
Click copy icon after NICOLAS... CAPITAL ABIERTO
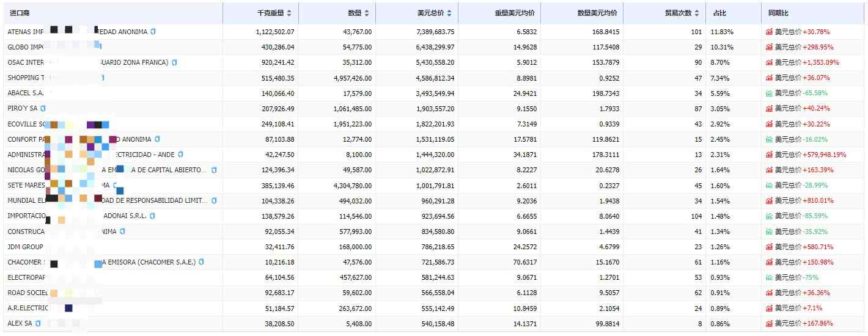coord(214,170)
